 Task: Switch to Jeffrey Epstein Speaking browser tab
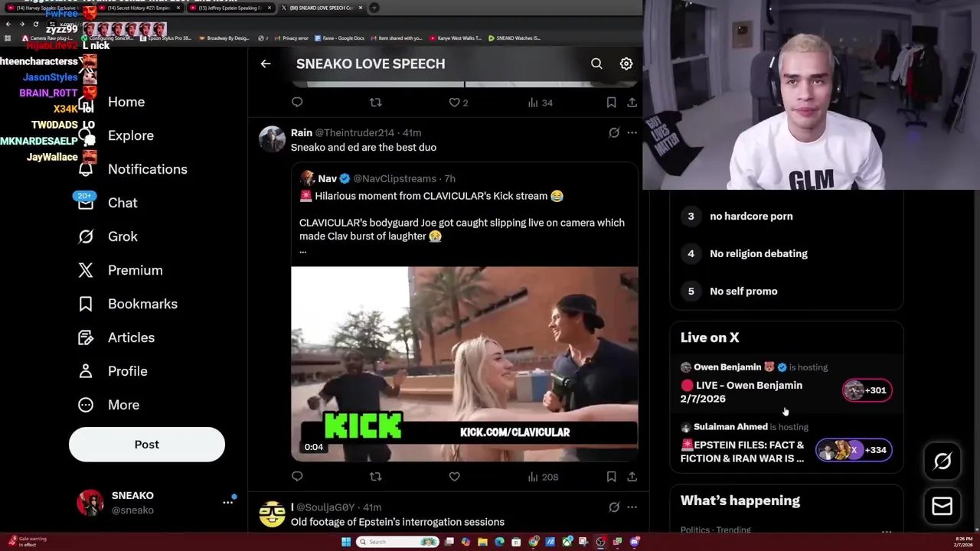click(230, 8)
